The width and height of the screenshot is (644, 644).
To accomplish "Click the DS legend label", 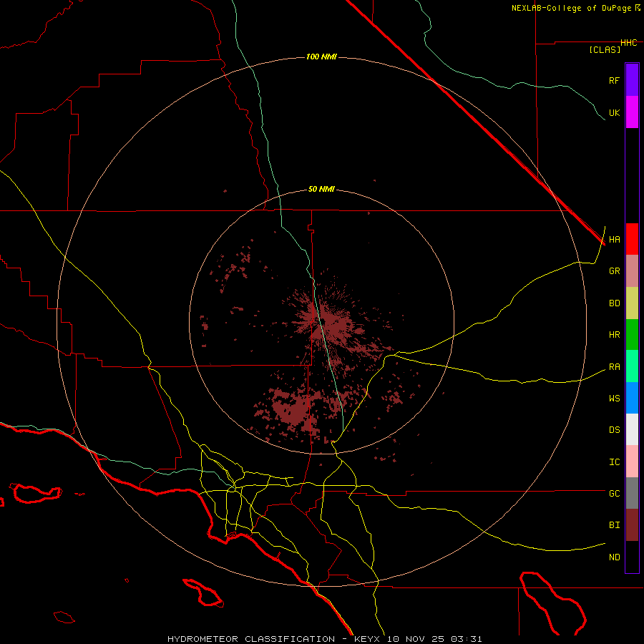I will [614, 430].
